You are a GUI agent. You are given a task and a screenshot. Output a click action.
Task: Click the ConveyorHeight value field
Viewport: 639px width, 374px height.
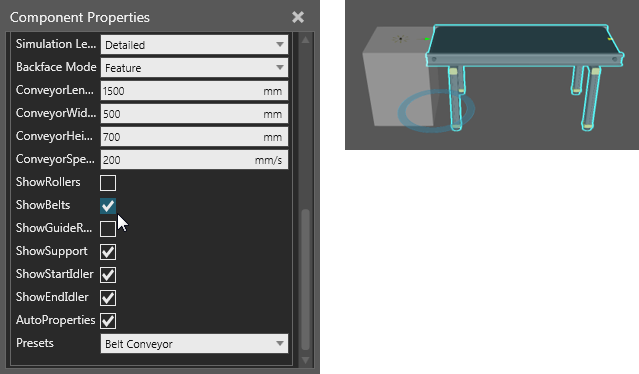point(194,136)
